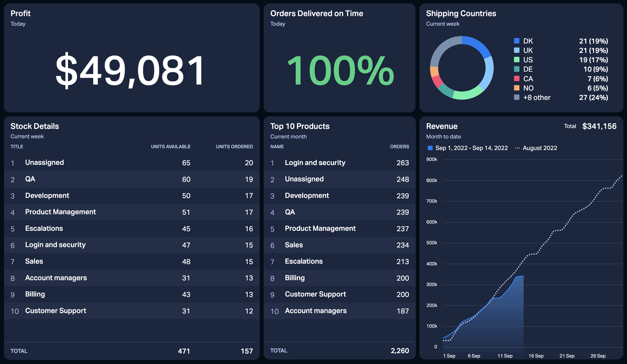Select the +8 other gray swatch
Viewport: 627px width, 364px height.
pyautogui.click(x=517, y=97)
